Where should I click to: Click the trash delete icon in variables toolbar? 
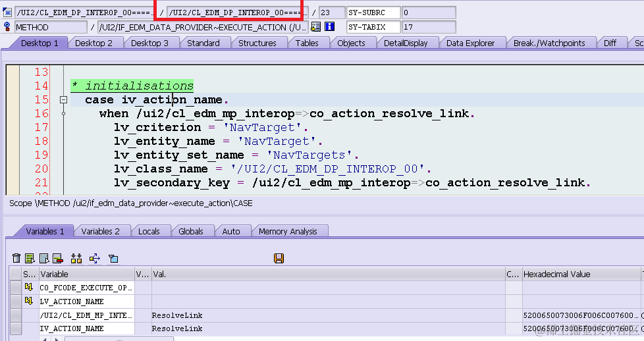point(16,258)
